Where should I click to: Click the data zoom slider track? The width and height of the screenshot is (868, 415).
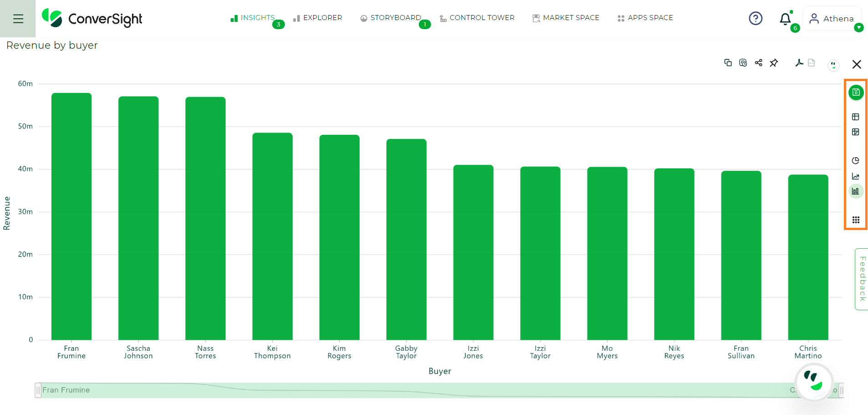440,390
